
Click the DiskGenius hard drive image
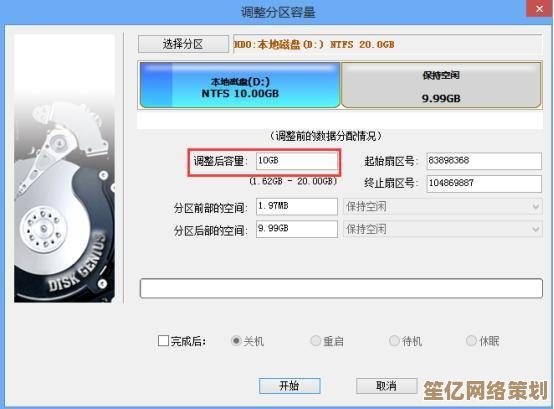pyautogui.click(x=64, y=168)
